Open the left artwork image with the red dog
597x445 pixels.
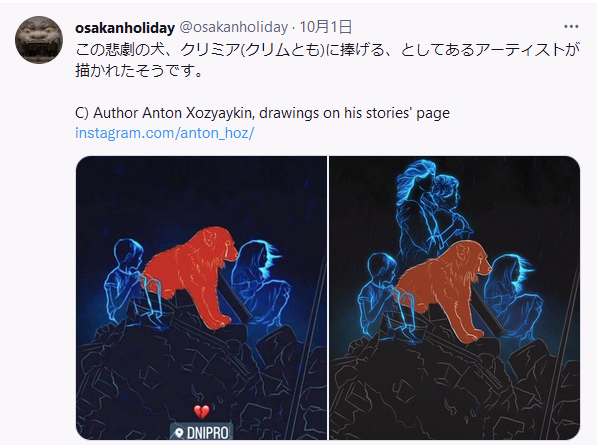[201, 298]
